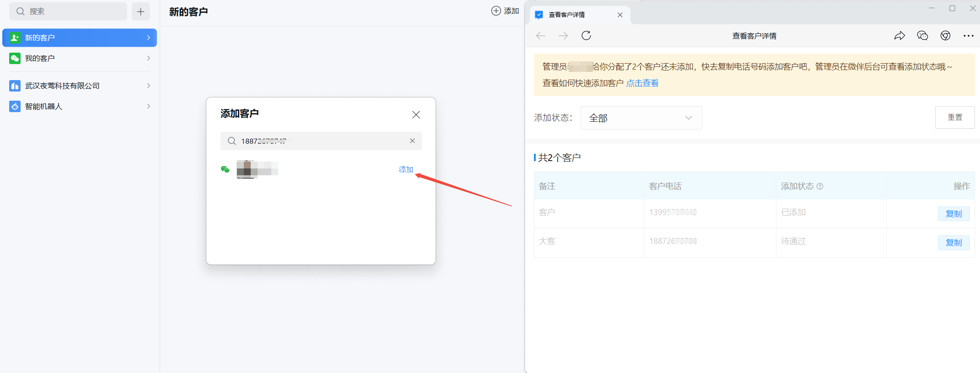The width and height of the screenshot is (980, 373).
Task: Select 新的客户 in the sidebar
Action: [80, 38]
